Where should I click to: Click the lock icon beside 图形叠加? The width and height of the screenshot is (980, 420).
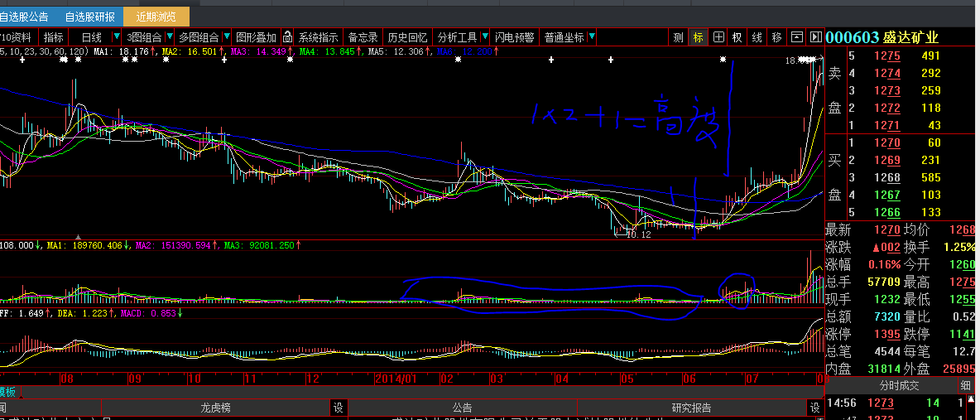[287, 37]
